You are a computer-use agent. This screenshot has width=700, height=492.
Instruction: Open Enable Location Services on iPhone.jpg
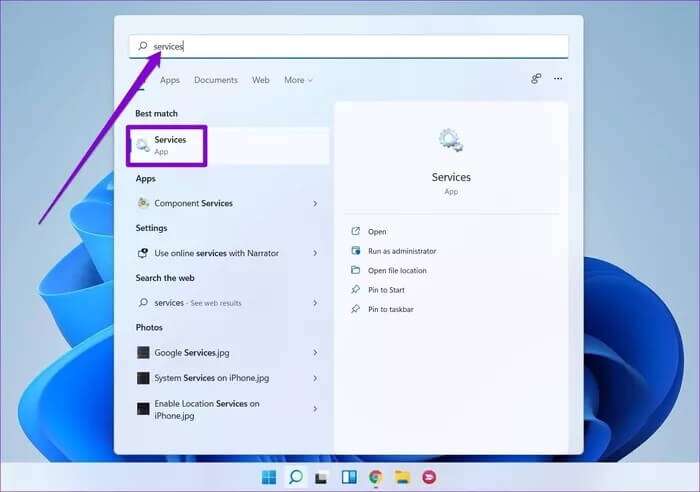tap(228, 409)
